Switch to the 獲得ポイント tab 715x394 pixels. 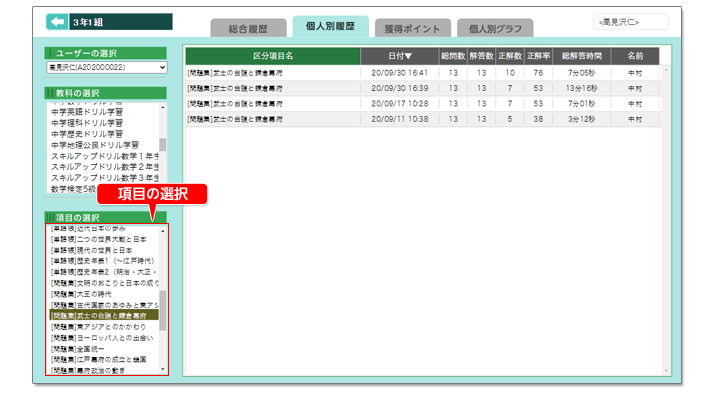click(413, 28)
